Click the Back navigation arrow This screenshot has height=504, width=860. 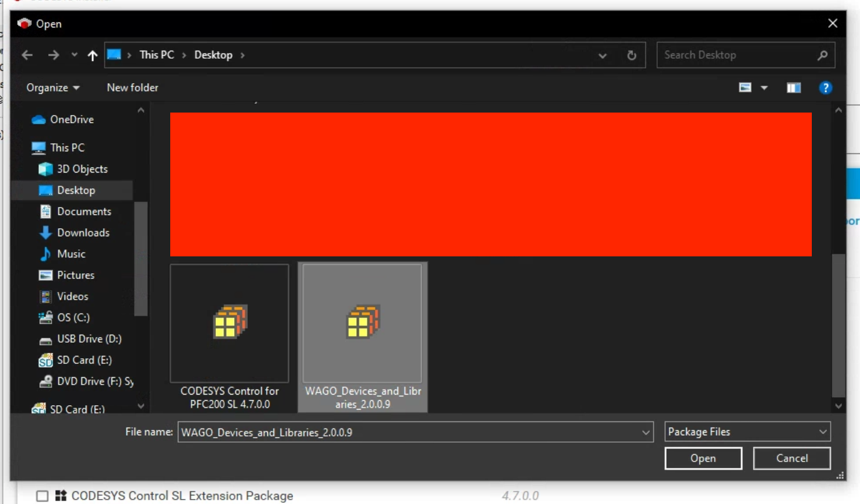coord(27,55)
